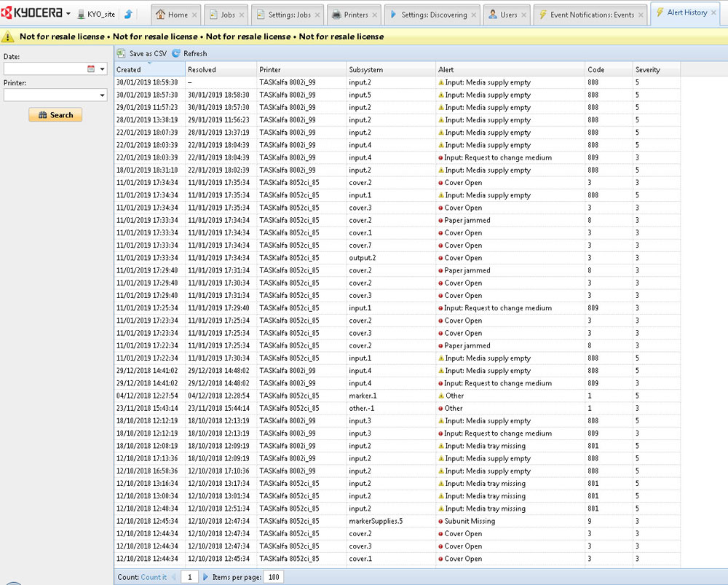
Task: Open the Kyocera menu dropdown arrow
Action: click(68, 14)
